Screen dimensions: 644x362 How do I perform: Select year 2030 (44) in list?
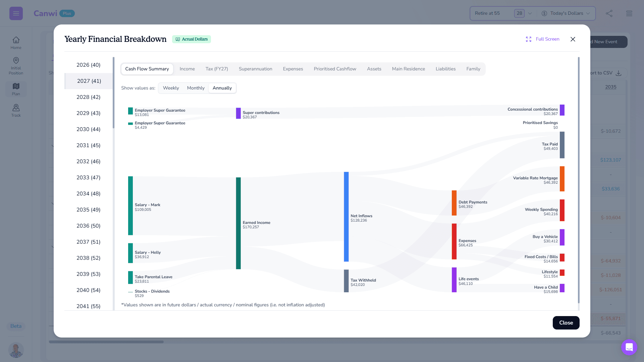(x=88, y=129)
